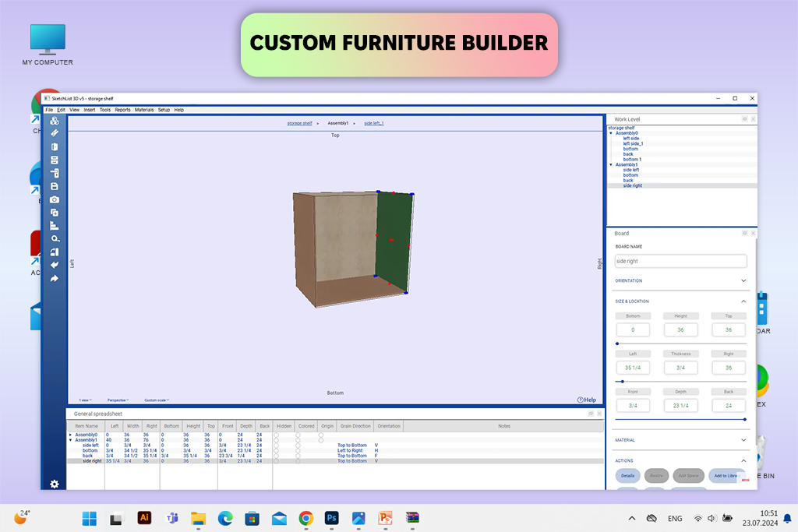The image size is (798, 532).
Task: Close the Board panel
Action: 754,233
